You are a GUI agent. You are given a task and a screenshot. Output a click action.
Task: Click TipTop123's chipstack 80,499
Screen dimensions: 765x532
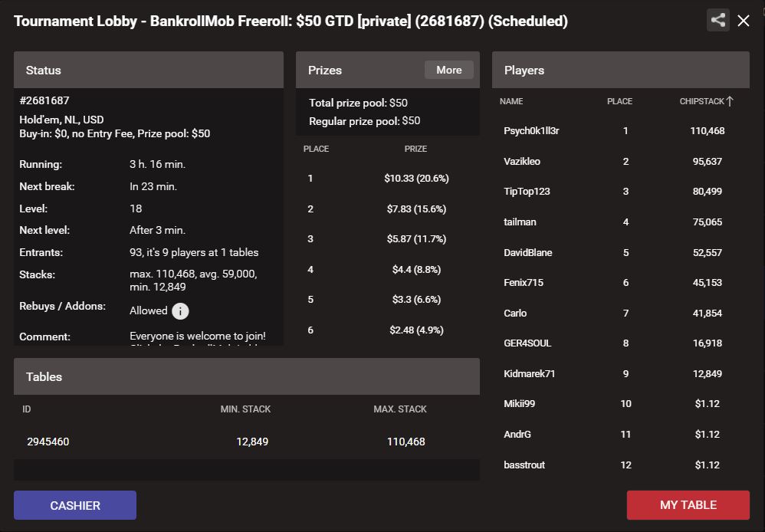pos(707,192)
